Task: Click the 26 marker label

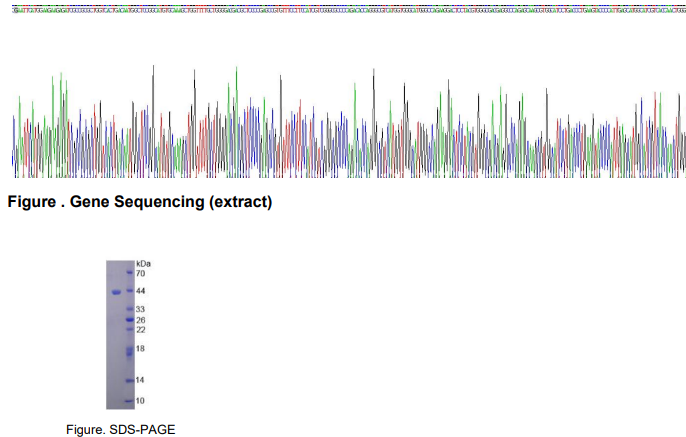Action: pos(141,320)
